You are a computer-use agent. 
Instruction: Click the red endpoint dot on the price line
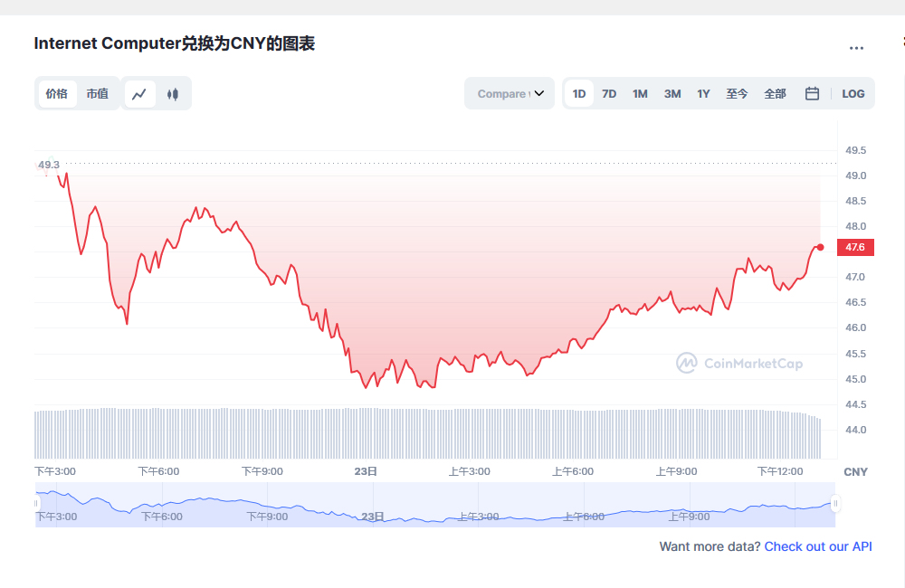point(820,248)
